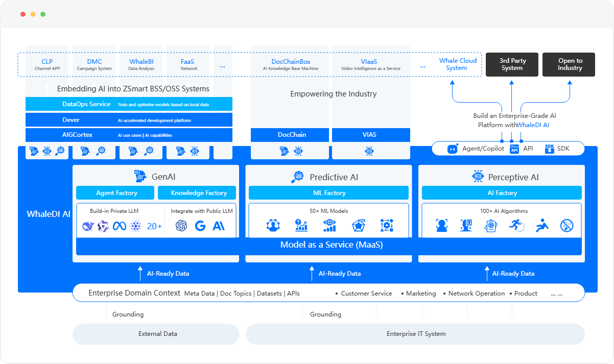Viewport: 614px width, 364px height.
Task: Select the DocChainBox card
Action: [290, 64]
